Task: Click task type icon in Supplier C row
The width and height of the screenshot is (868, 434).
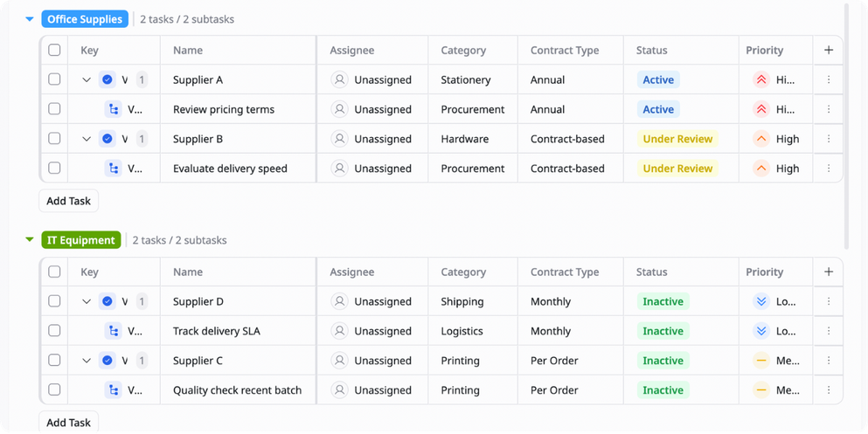Action: click(x=108, y=361)
